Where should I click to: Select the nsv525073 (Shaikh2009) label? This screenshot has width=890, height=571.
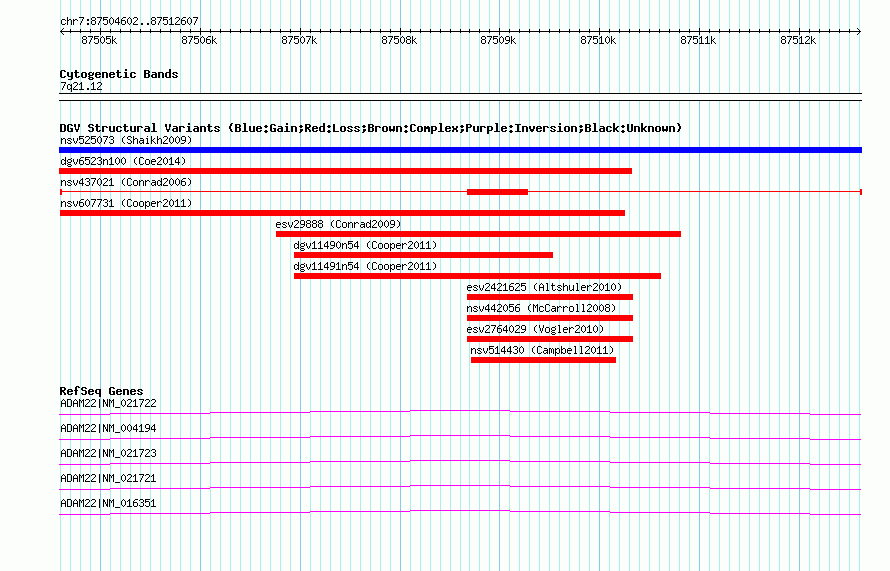(x=126, y=140)
